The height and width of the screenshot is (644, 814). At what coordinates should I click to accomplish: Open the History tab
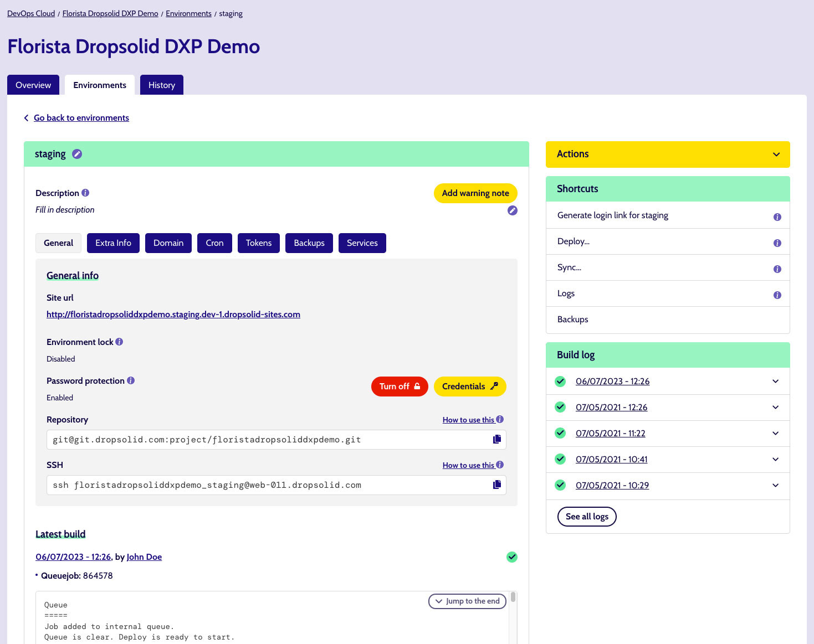click(162, 85)
